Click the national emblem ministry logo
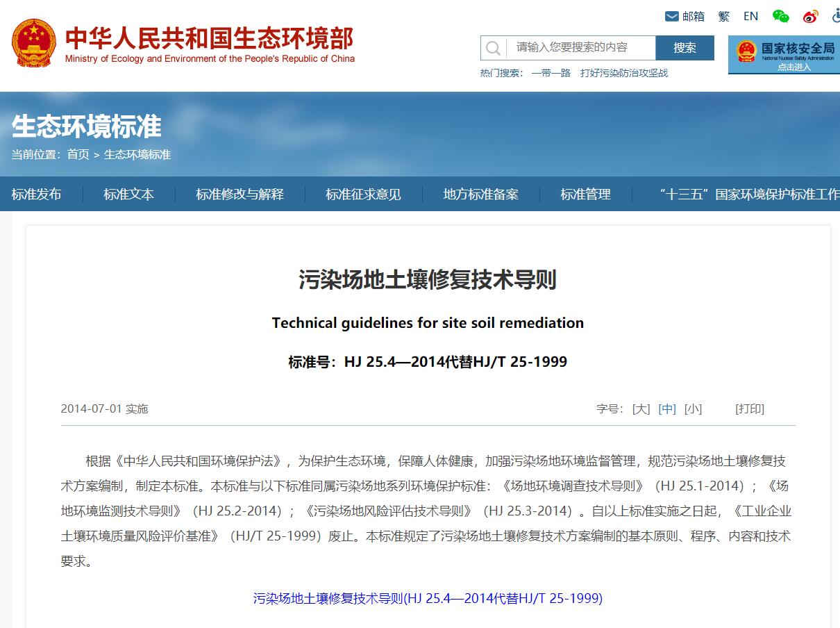840x628 pixels. (x=33, y=44)
